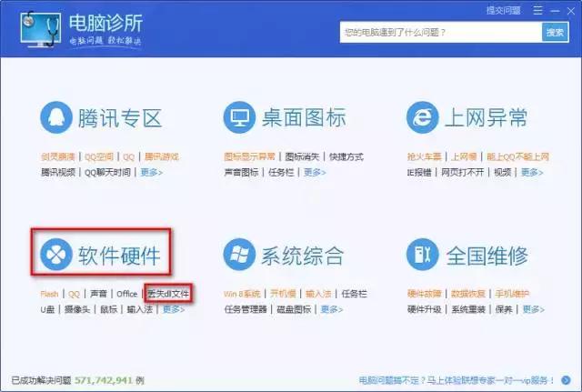Viewport: 582px width, 392px height.
Task: Open the 腾讯游戏 link
Action: click(x=162, y=157)
